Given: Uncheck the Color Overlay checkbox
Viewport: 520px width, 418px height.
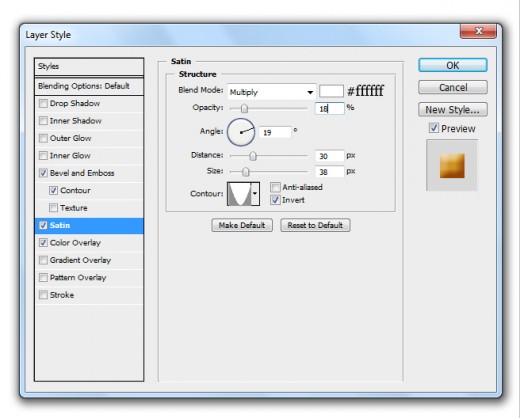Looking at the screenshot, I should 43,243.
